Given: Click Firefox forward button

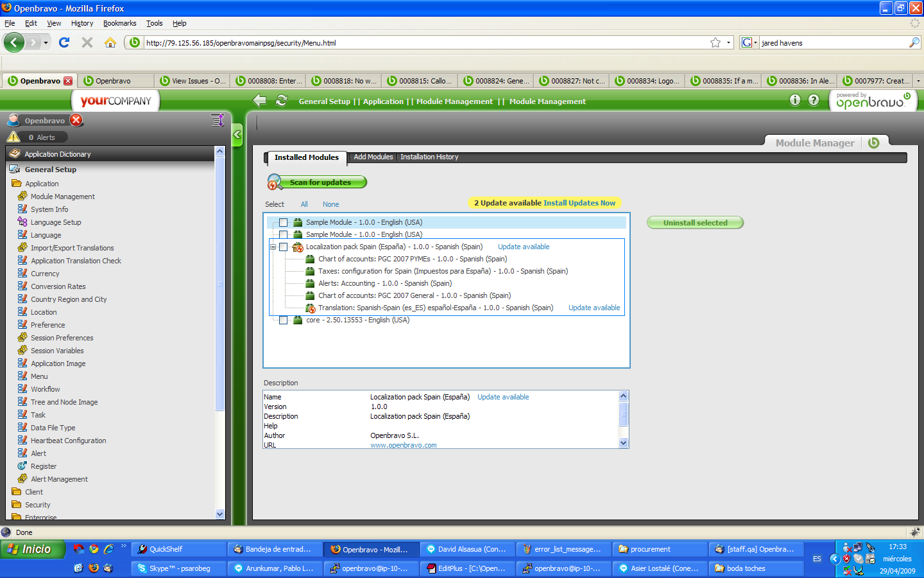Looking at the screenshot, I should click(33, 42).
